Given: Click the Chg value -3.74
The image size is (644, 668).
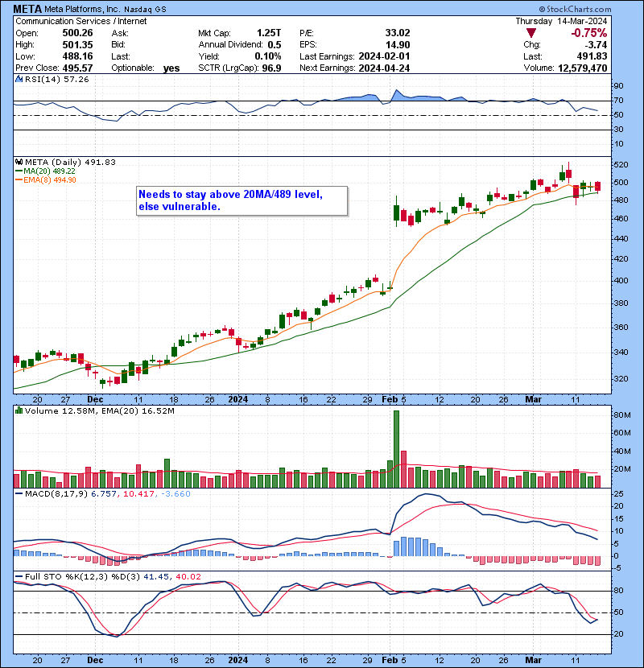Looking at the screenshot, I should 597,44.
